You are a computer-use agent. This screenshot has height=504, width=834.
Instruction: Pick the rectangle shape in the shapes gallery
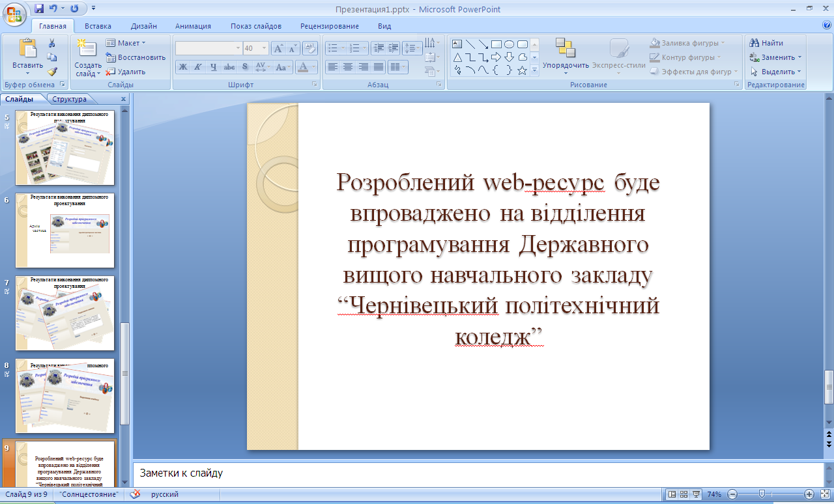496,44
